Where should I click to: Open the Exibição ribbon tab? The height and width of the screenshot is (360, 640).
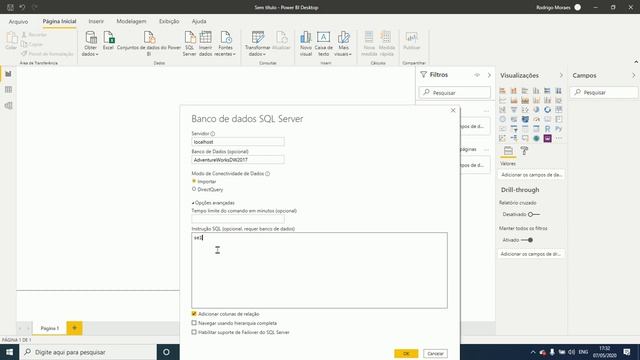[169, 21]
